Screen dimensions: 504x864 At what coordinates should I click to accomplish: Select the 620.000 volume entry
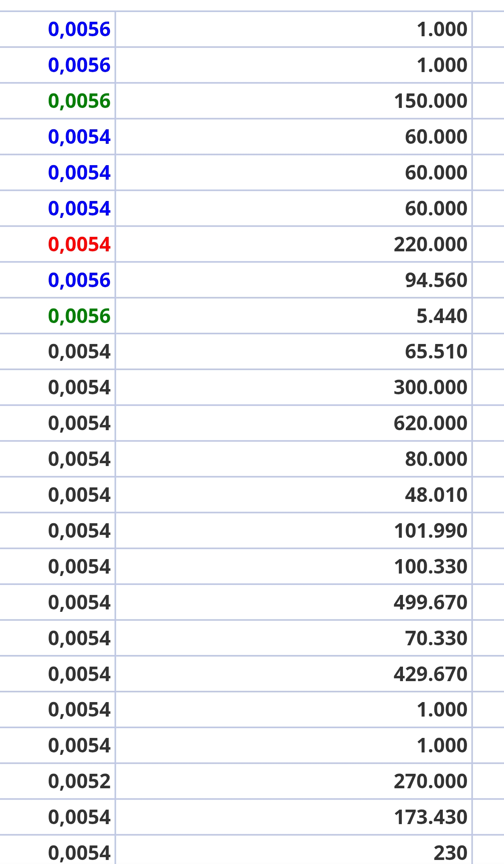pos(430,423)
